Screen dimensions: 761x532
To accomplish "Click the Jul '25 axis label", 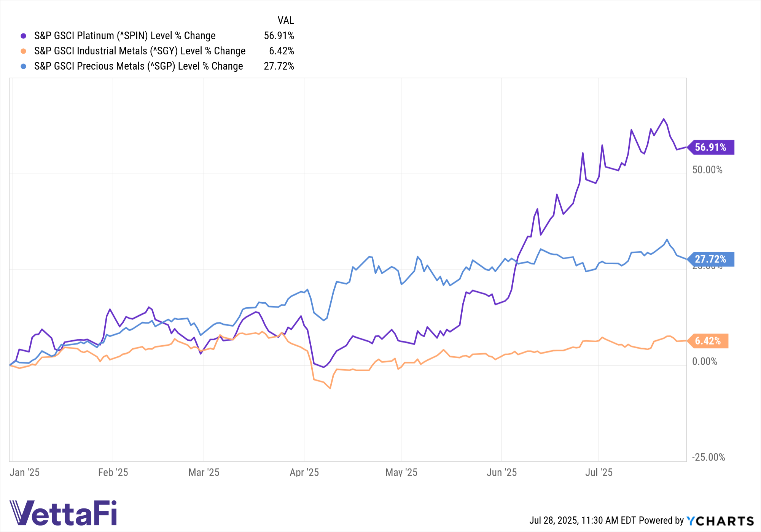I will coord(599,472).
